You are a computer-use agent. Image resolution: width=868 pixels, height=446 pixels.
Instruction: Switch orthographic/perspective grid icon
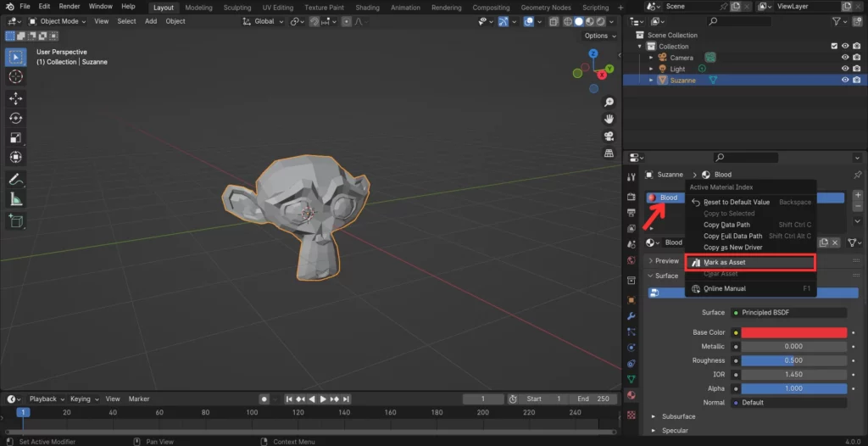(x=609, y=153)
